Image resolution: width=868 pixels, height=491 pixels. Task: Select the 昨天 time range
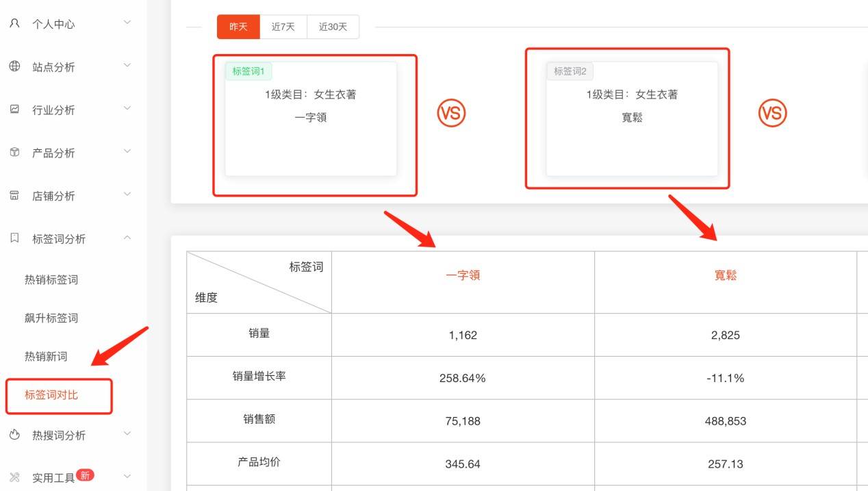click(x=238, y=27)
